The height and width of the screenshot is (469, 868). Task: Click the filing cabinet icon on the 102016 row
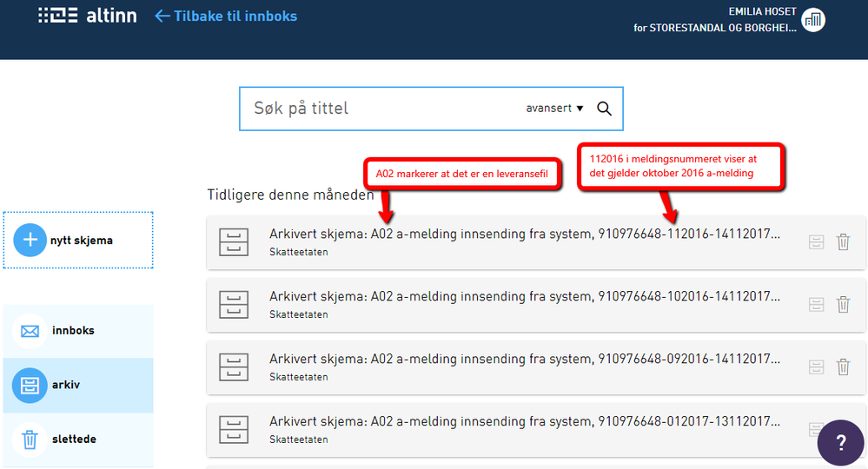[x=234, y=304]
